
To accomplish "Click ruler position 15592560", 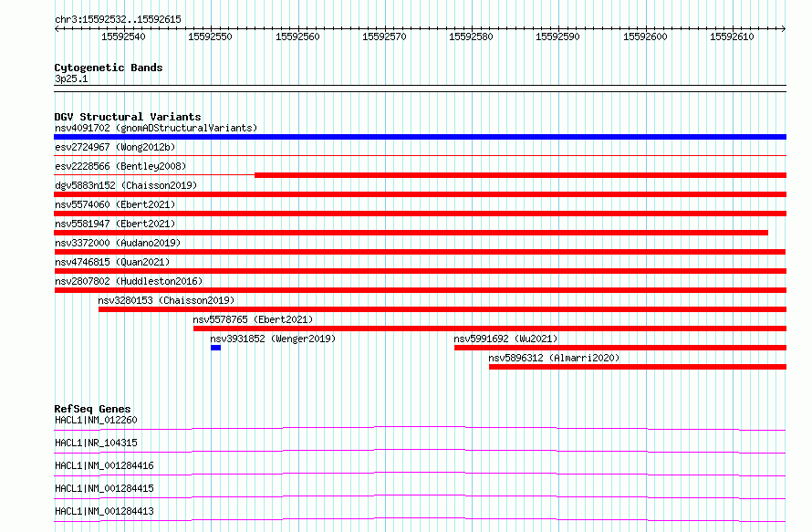I will pyautogui.click(x=297, y=37).
